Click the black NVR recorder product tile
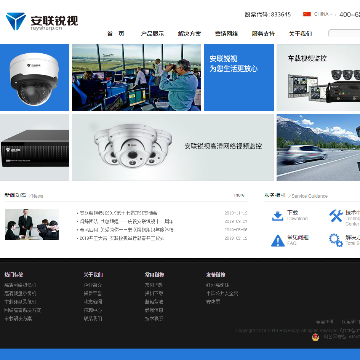This screenshot has height=360, width=360. pyautogui.click(x=34, y=148)
